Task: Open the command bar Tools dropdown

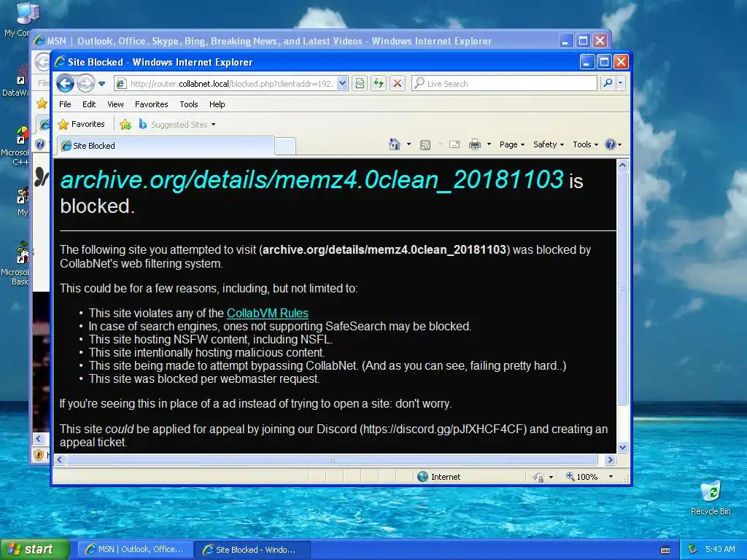Action: [585, 144]
